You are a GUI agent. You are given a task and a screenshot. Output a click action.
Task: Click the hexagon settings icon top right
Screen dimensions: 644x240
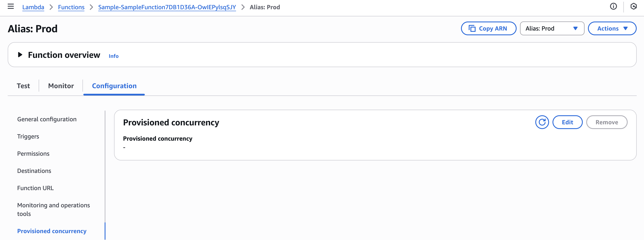(633, 6)
